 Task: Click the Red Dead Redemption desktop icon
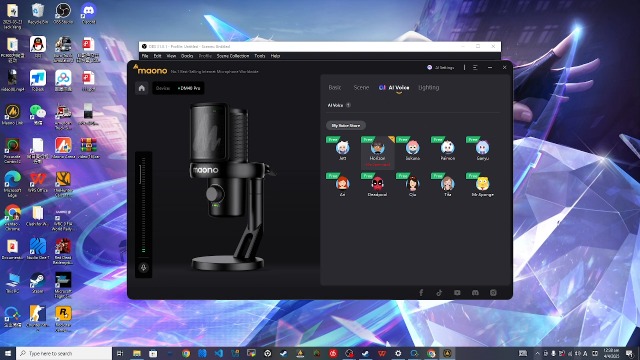pos(63,251)
